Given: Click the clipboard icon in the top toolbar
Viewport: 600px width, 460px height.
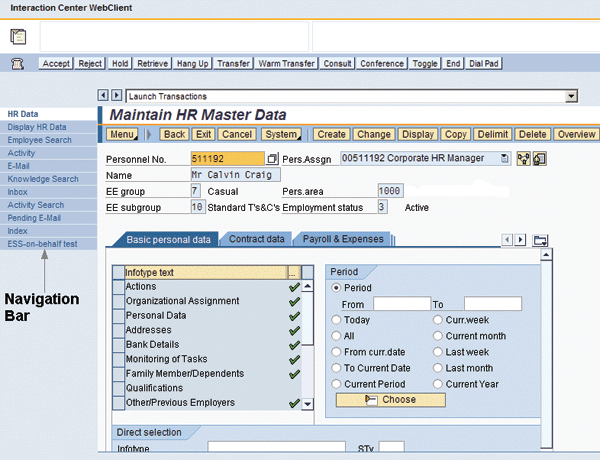Looking at the screenshot, I should (x=18, y=36).
